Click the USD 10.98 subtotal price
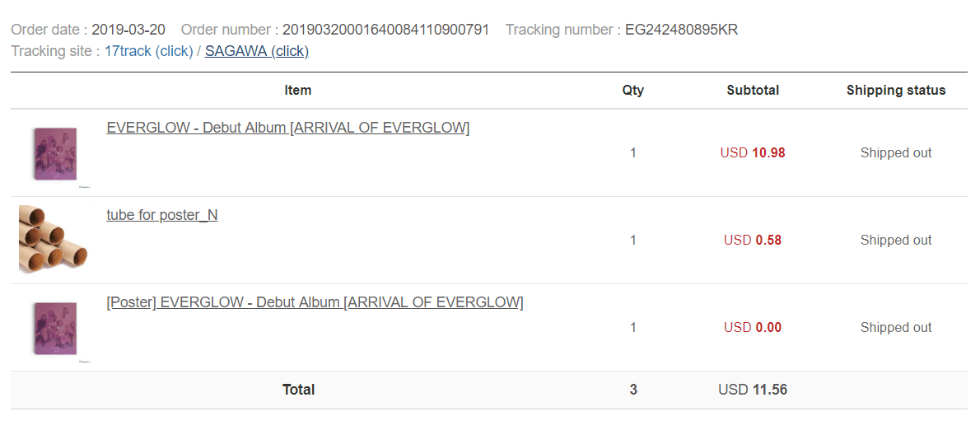 (x=753, y=152)
